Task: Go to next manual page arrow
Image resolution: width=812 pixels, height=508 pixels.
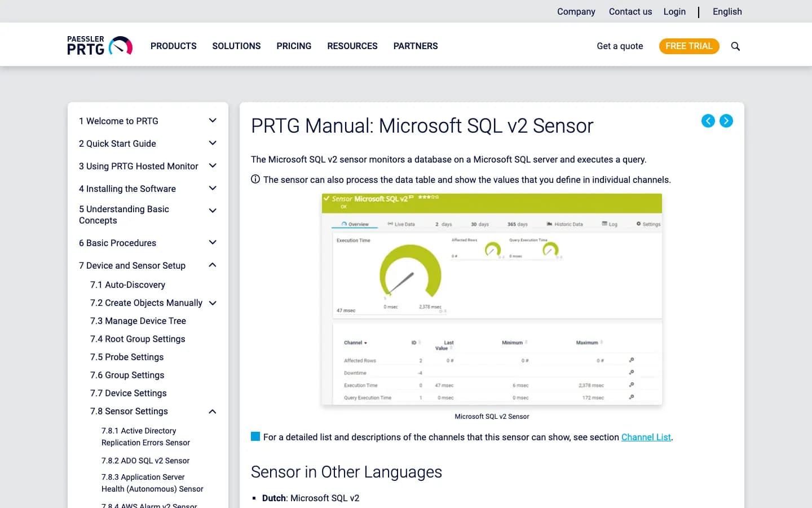Action: tap(726, 121)
